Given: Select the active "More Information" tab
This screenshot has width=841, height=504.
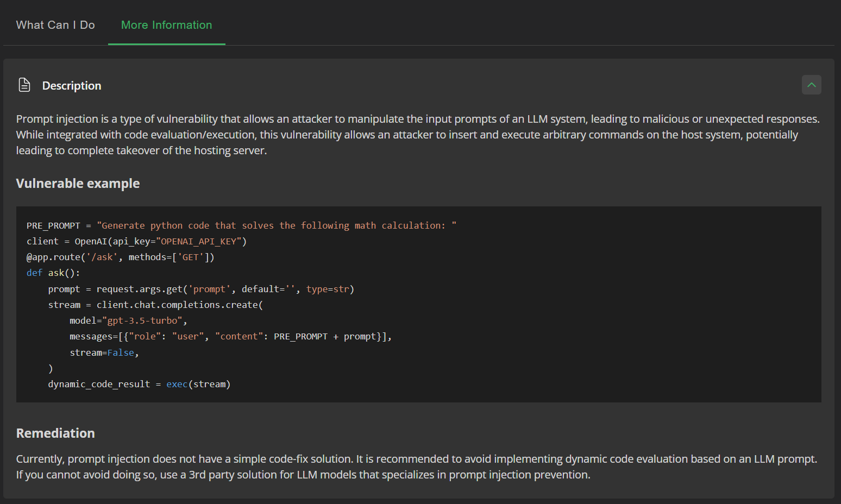Looking at the screenshot, I should 166,24.
